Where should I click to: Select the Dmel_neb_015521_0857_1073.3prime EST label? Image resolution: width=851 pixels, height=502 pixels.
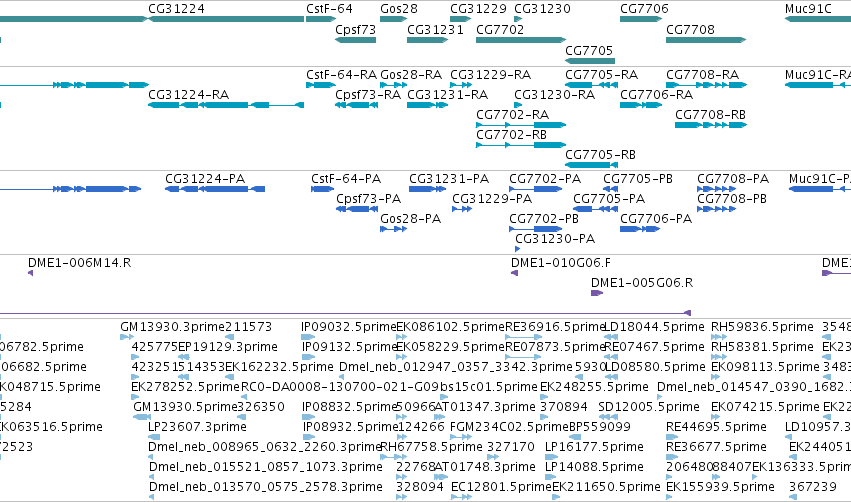pyautogui.click(x=266, y=467)
